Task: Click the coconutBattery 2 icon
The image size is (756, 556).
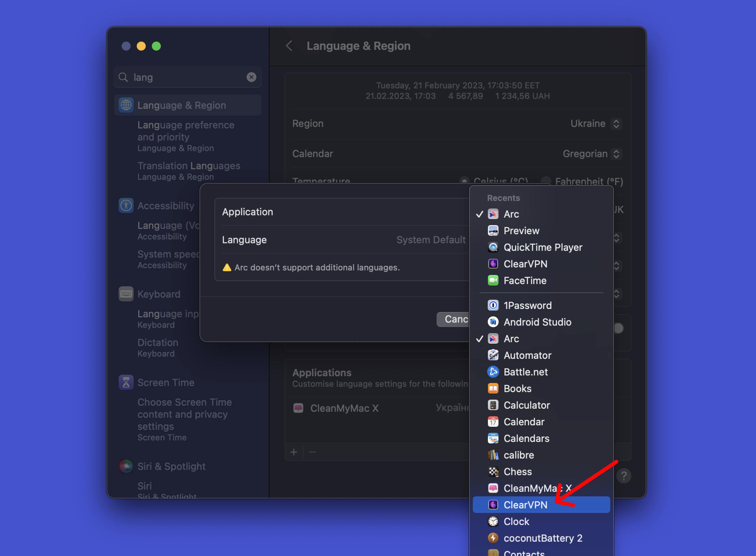Action: (x=493, y=538)
